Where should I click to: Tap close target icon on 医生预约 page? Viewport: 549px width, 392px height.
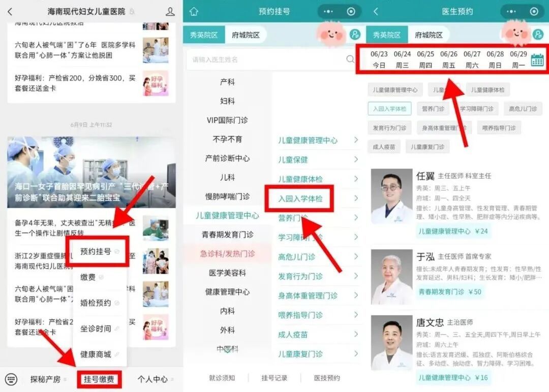click(534, 12)
